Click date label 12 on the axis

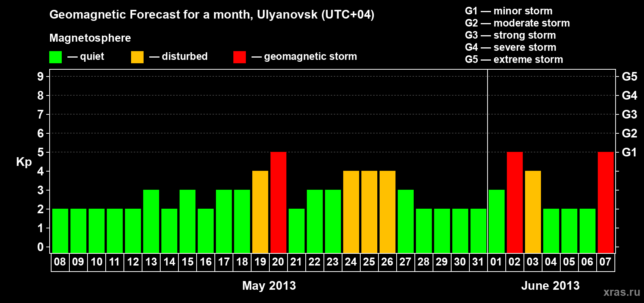(133, 262)
